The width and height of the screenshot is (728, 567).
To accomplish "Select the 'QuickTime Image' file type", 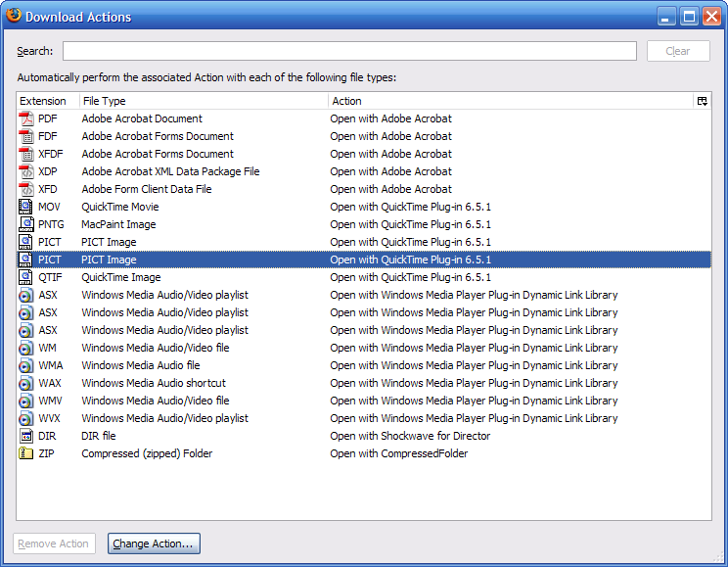I will tap(121, 277).
